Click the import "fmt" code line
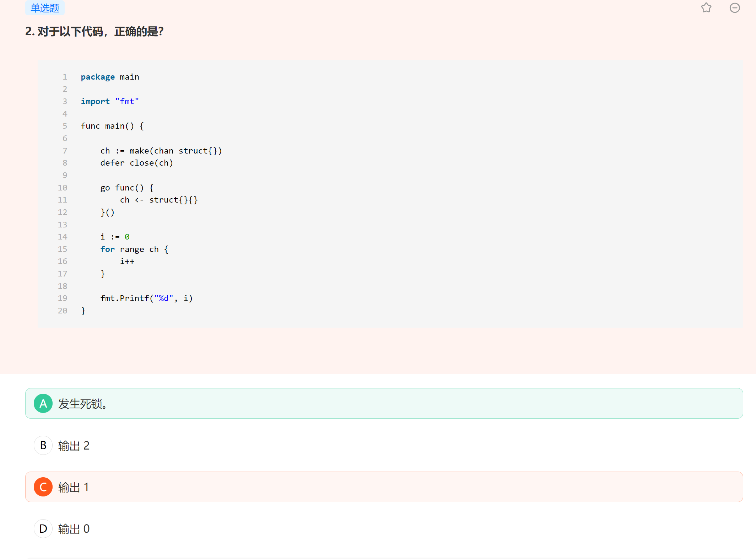The height and width of the screenshot is (559, 756). [110, 102]
